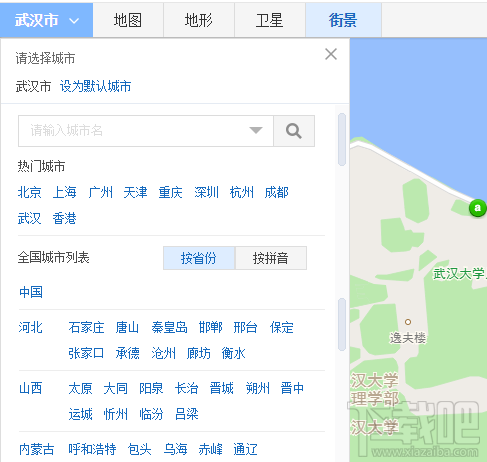487x462 pixels.
Task: Click the 武汉大学 label on map
Action: coord(460,274)
